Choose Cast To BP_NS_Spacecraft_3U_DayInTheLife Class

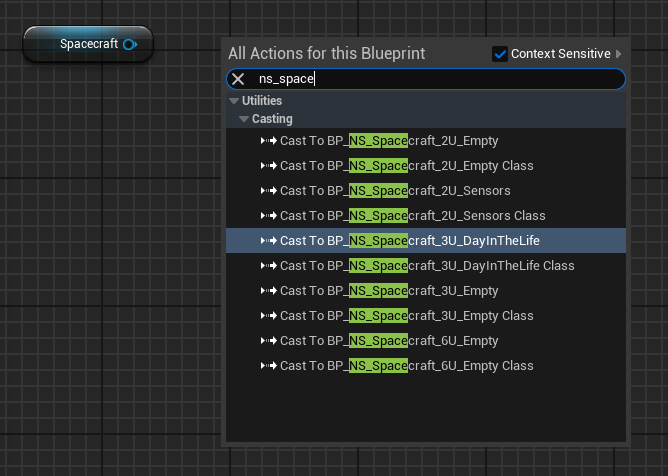pos(427,265)
